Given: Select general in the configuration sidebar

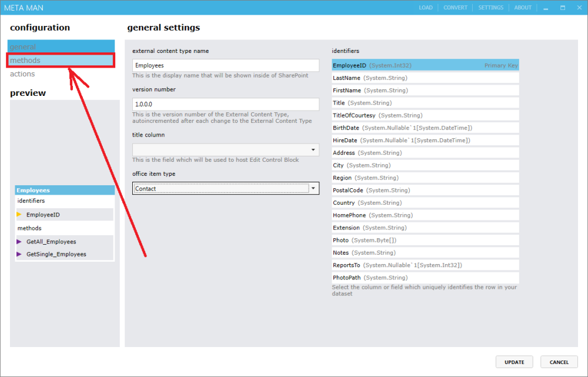Looking at the screenshot, I should [x=59, y=46].
